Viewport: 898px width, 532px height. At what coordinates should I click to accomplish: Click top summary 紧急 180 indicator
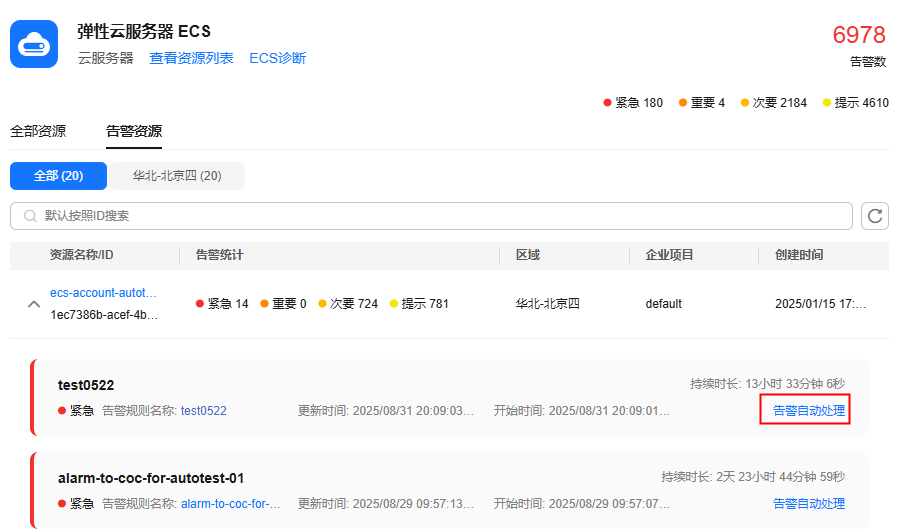633,103
